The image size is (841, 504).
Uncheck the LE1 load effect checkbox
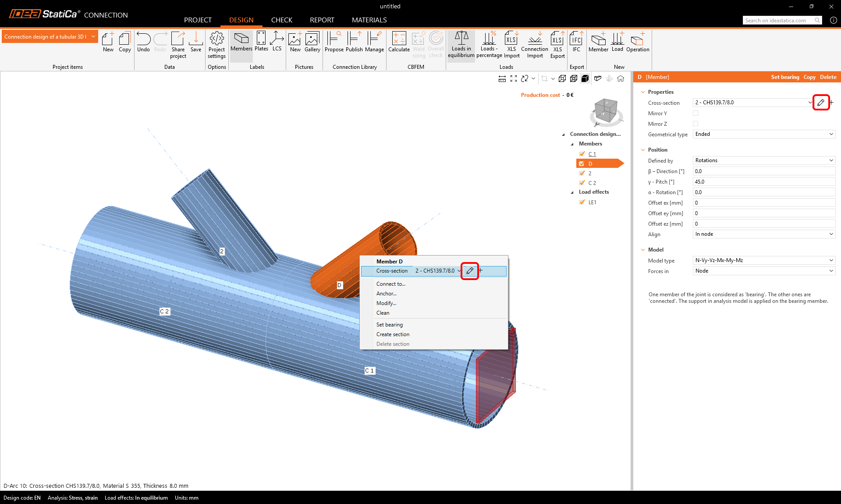tap(582, 202)
